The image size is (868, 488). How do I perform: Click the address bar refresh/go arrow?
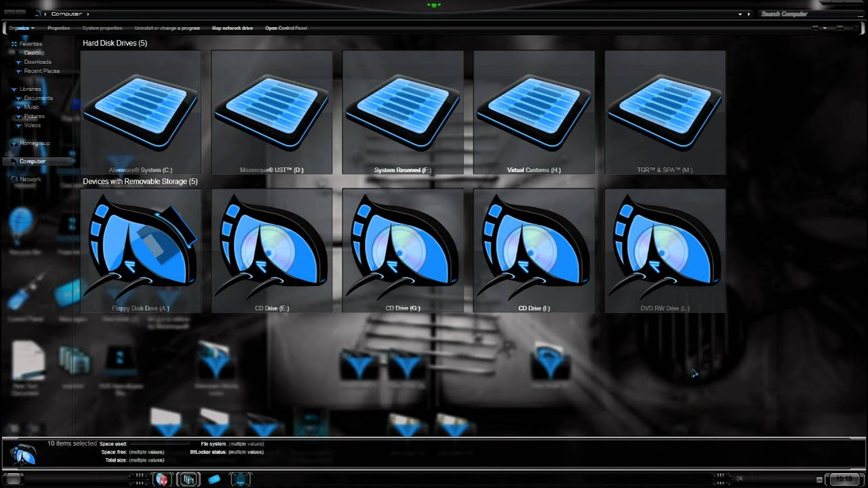(749, 14)
